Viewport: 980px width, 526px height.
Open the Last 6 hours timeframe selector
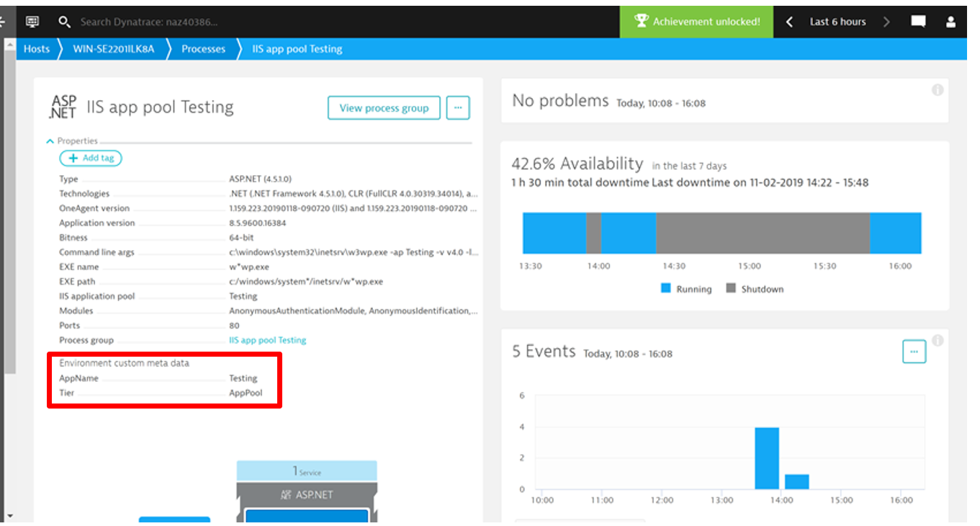837,22
